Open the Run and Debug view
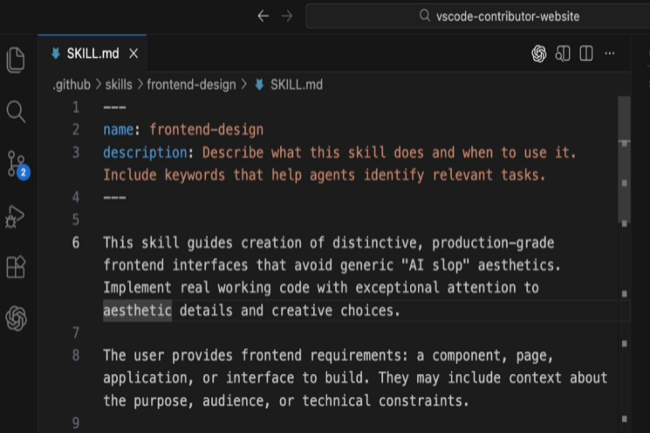The height and width of the screenshot is (433, 650). coord(16,216)
